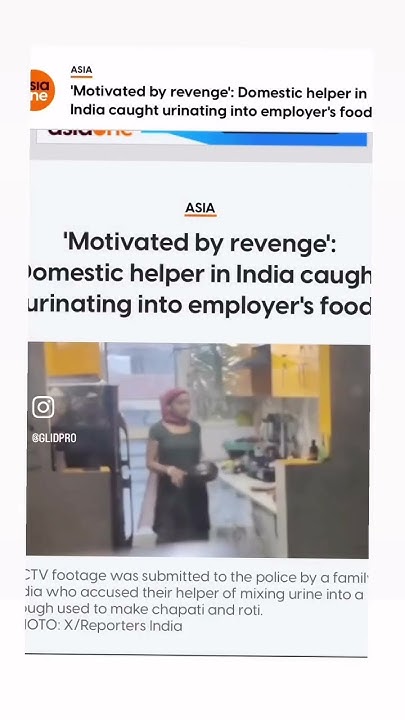Open the @GLIDPRO handle watermark

54,438
